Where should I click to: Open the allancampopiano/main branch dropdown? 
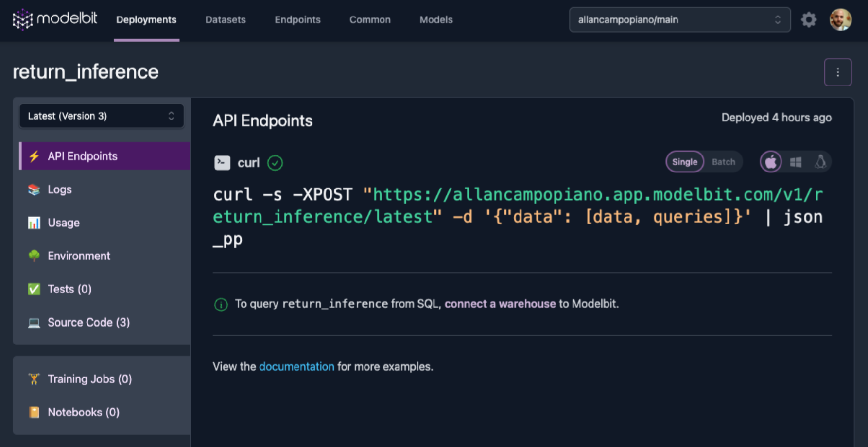(x=679, y=20)
